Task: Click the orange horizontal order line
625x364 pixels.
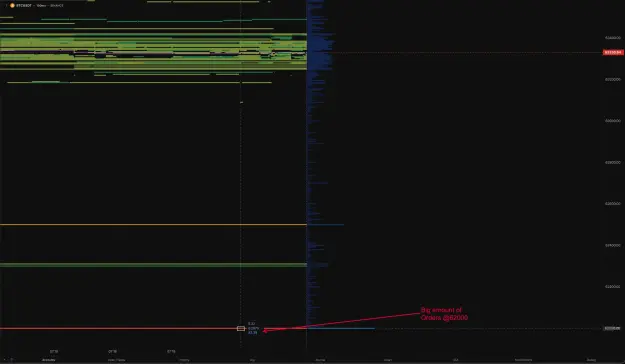Action: pyautogui.click(x=153, y=225)
